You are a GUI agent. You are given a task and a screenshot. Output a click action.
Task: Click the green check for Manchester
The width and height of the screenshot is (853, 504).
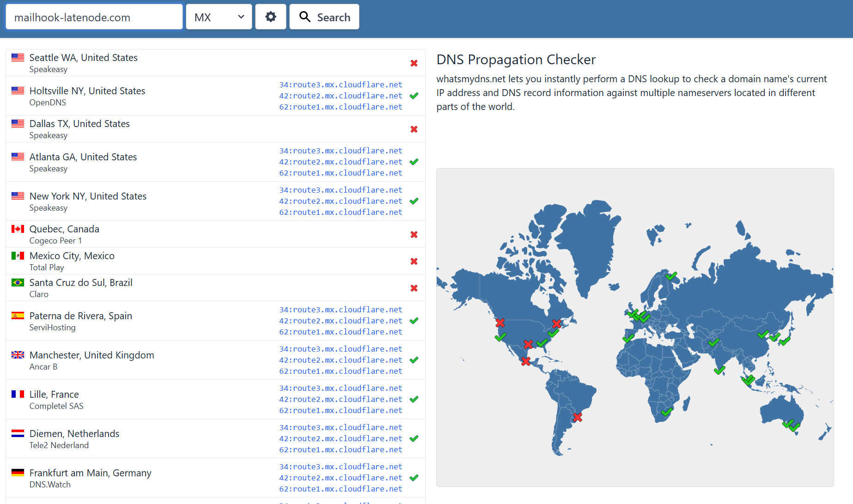pyautogui.click(x=414, y=360)
